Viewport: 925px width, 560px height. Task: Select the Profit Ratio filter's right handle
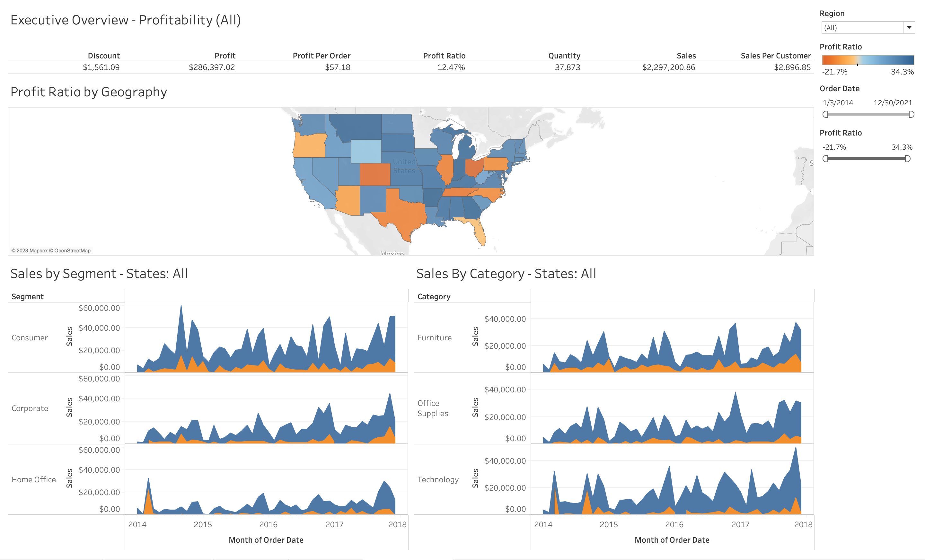point(907,159)
